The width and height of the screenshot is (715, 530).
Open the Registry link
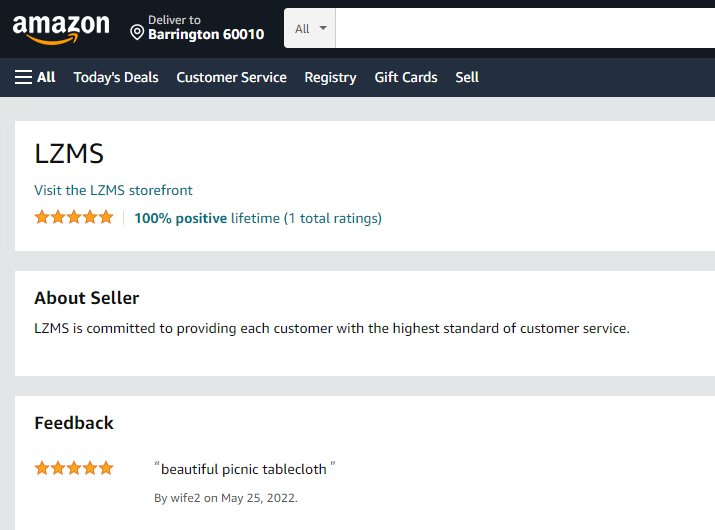(330, 77)
